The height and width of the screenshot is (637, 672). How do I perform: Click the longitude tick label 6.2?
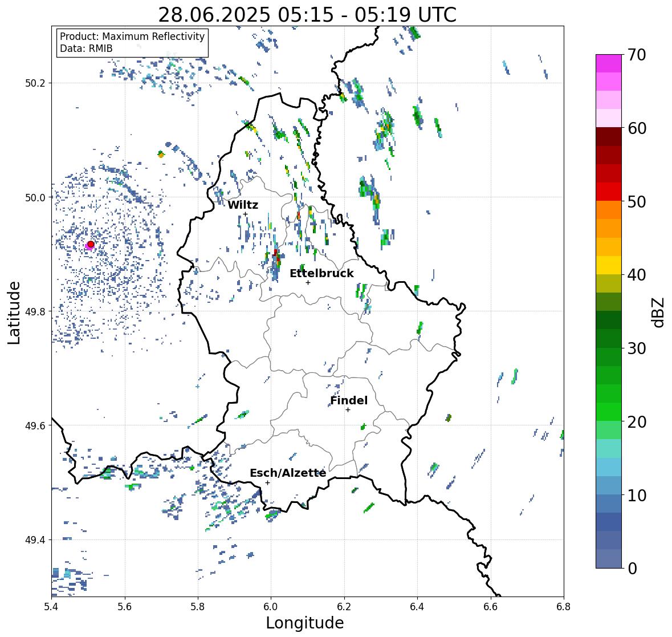pyautogui.click(x=344, y=607)
